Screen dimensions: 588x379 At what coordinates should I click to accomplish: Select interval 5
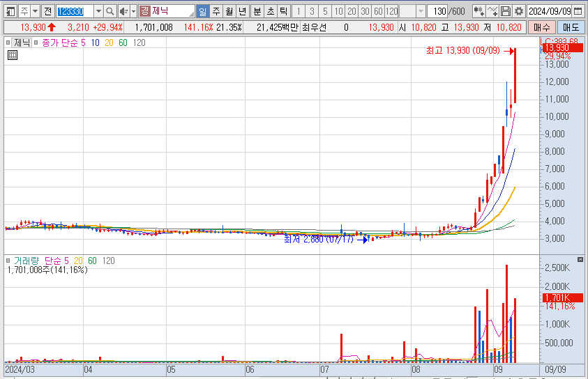pyautogui.click(x=325, y=11)
